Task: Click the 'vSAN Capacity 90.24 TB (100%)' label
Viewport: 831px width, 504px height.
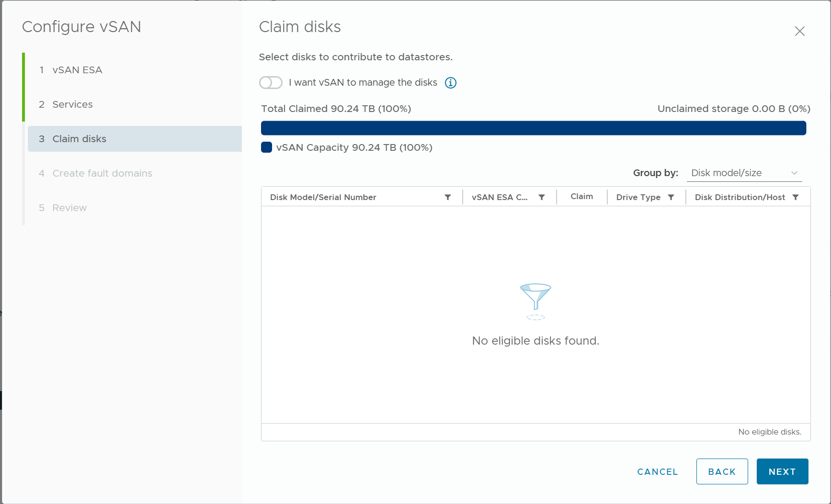Action: point(354,147)
